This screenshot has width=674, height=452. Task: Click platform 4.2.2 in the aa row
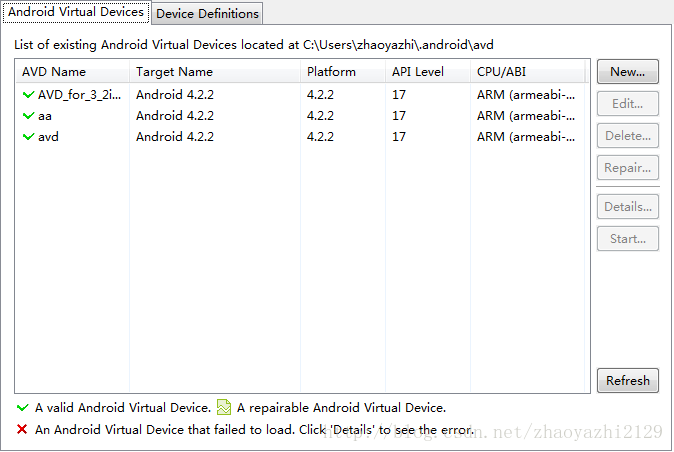click(x=320, y=116)
